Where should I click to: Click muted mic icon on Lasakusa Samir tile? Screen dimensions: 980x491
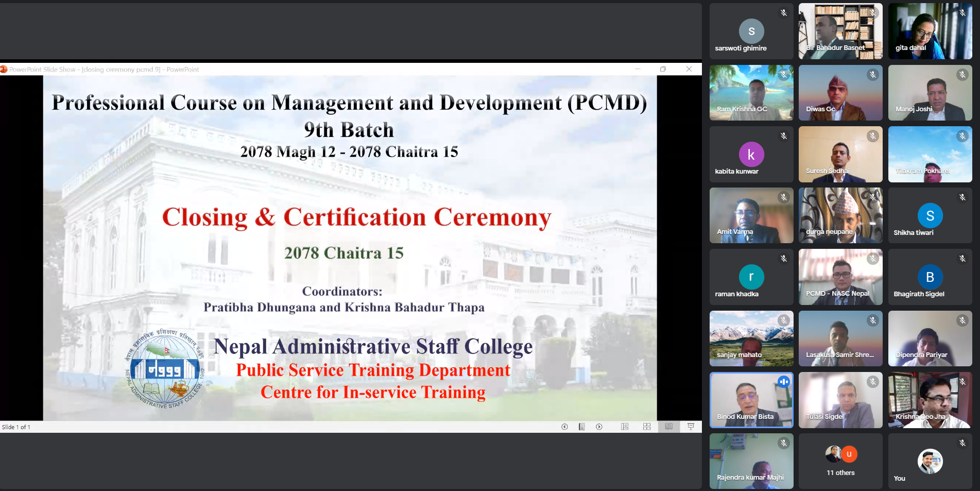[x=873, y=320]
